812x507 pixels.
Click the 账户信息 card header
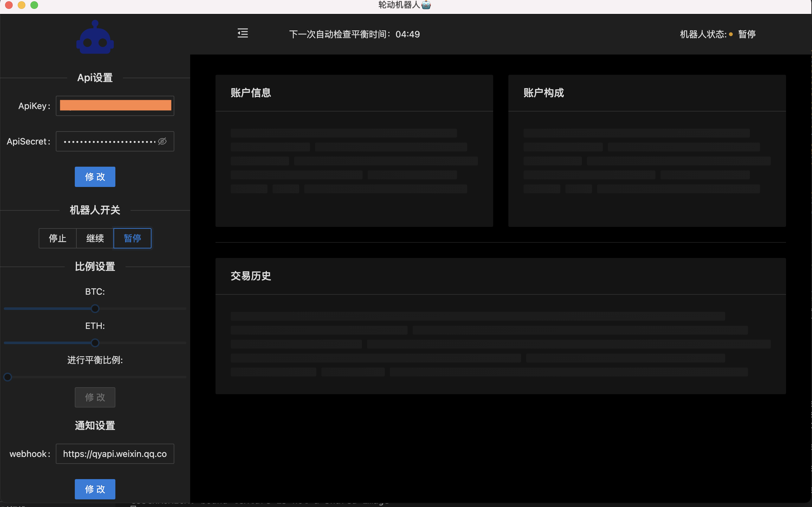(x=251, y=93)
